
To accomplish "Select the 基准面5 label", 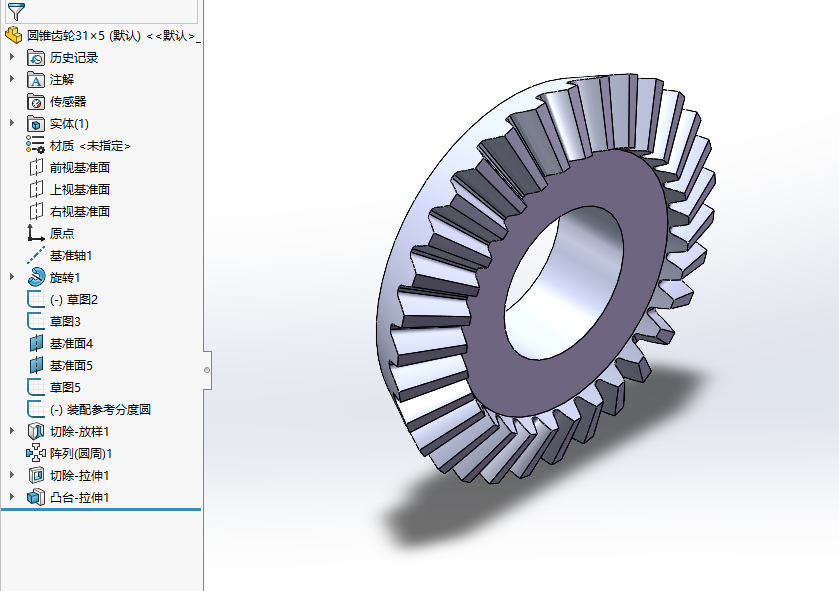I will 71,365.
